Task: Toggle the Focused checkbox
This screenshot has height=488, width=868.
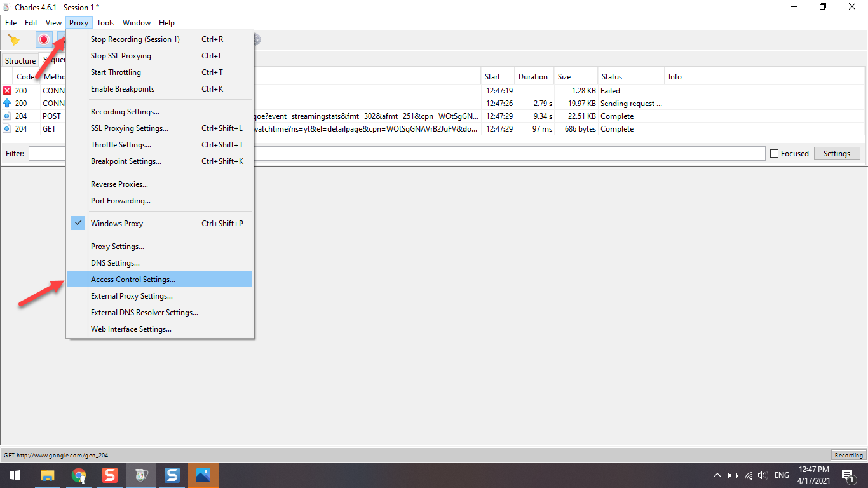Action: 774,154
